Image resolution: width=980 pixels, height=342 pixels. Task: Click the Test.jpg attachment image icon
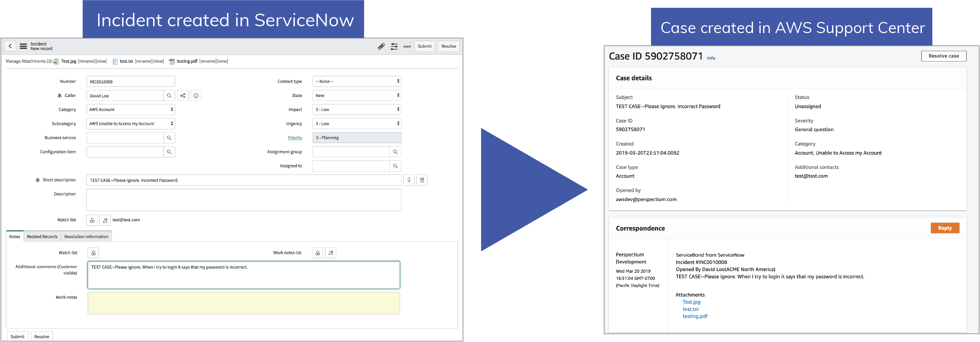pos(56,61)
